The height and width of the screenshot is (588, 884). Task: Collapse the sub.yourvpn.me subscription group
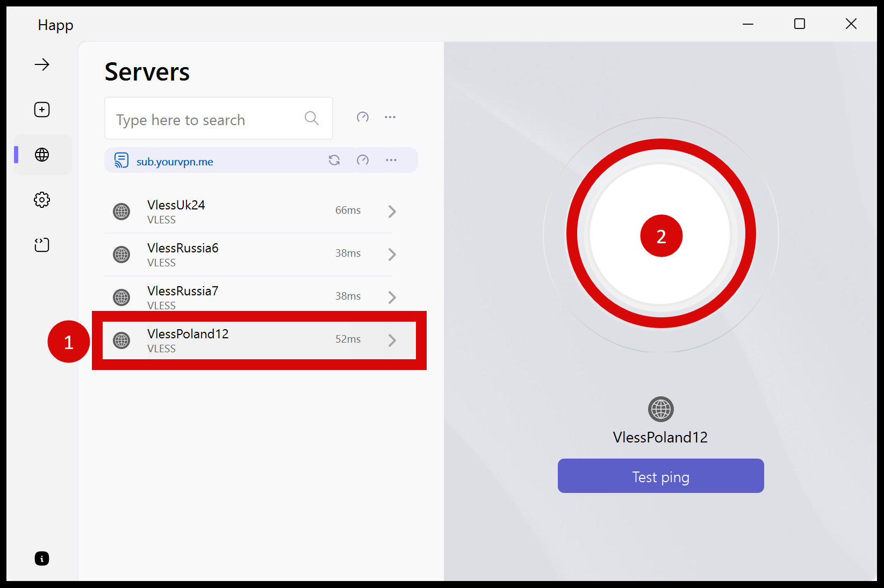175,161
